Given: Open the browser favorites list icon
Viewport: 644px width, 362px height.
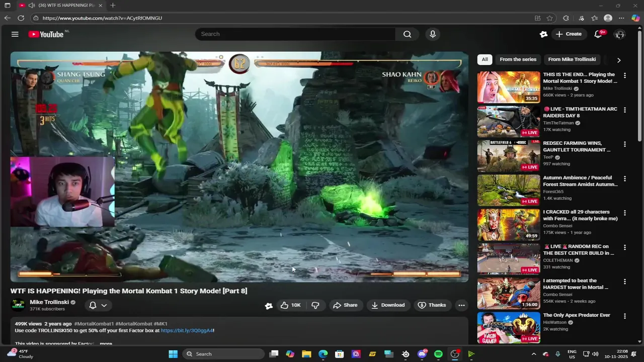Looking at the screenshot, I should click(x=595, y=18).
